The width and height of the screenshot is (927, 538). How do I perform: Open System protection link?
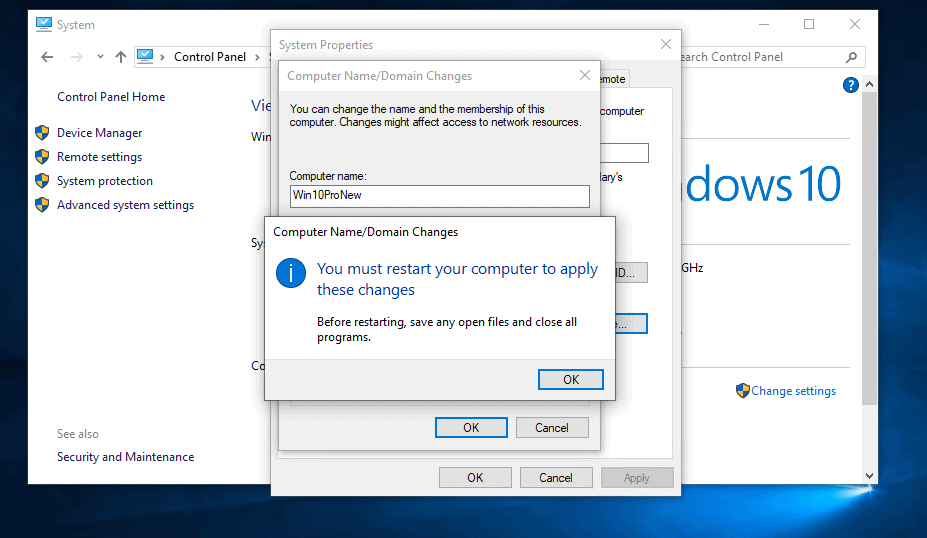point(105,181)
